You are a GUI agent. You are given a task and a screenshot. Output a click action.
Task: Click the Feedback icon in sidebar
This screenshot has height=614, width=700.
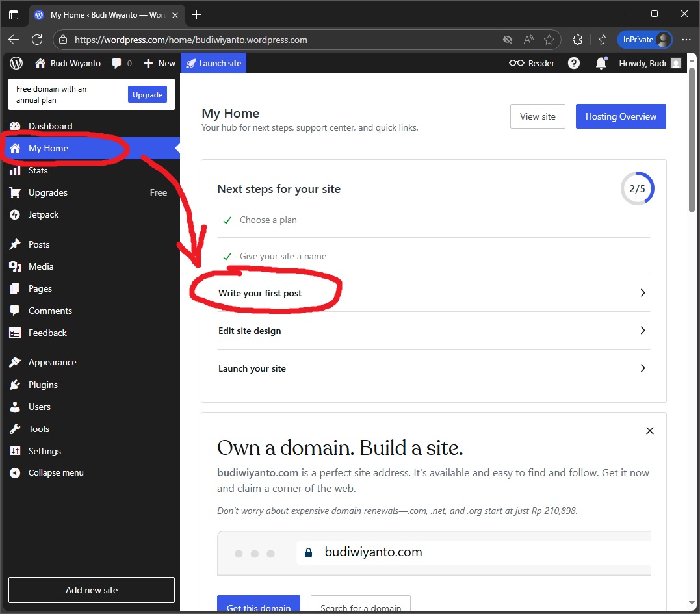coord(15,333)
